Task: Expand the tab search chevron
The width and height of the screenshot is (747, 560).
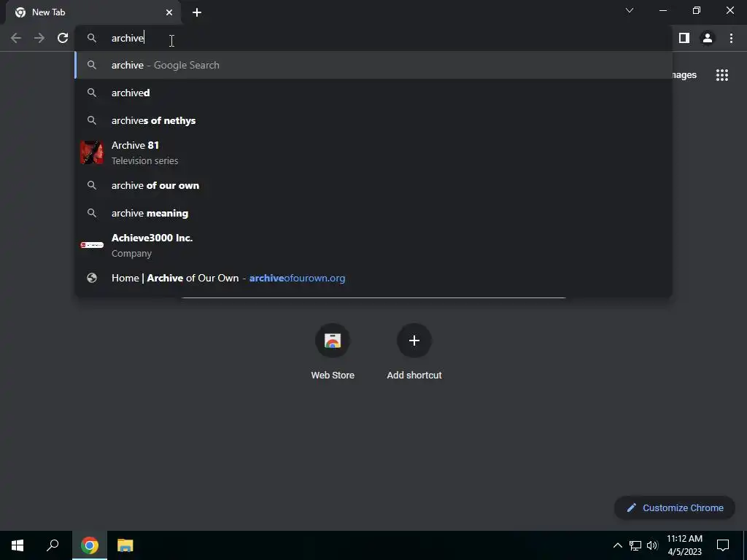Action: click(x=630, y=10)
